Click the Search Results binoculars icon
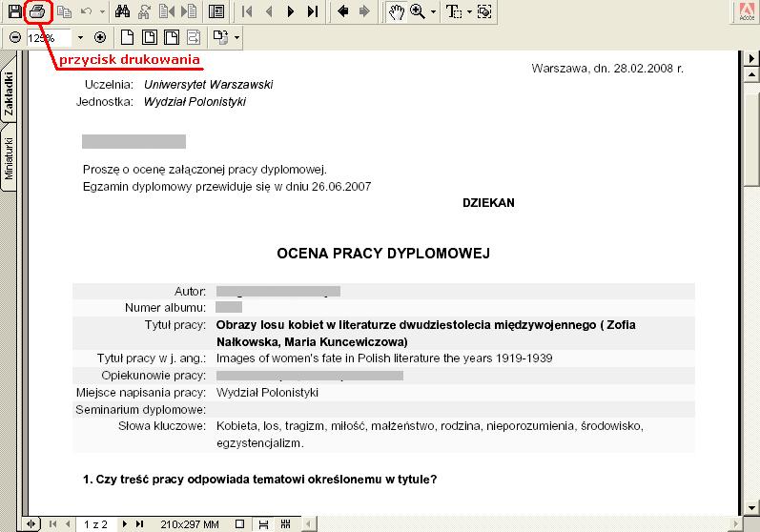This screenshot has width=760, height=532. pos(144,11)
